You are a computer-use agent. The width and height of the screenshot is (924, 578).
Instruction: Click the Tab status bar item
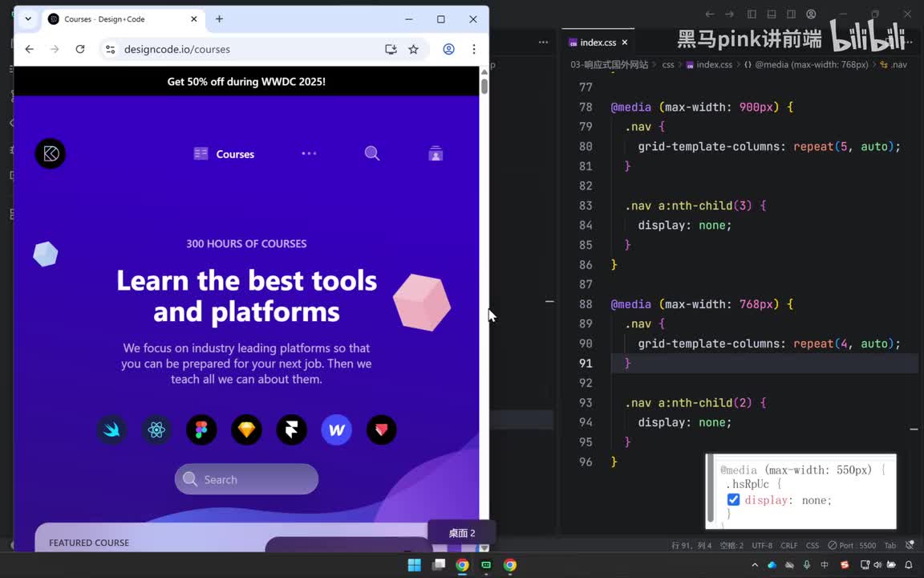890,545
